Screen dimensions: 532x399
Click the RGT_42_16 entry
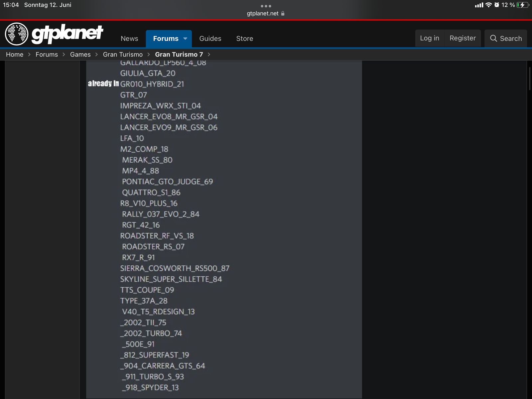tap(141, 225)
